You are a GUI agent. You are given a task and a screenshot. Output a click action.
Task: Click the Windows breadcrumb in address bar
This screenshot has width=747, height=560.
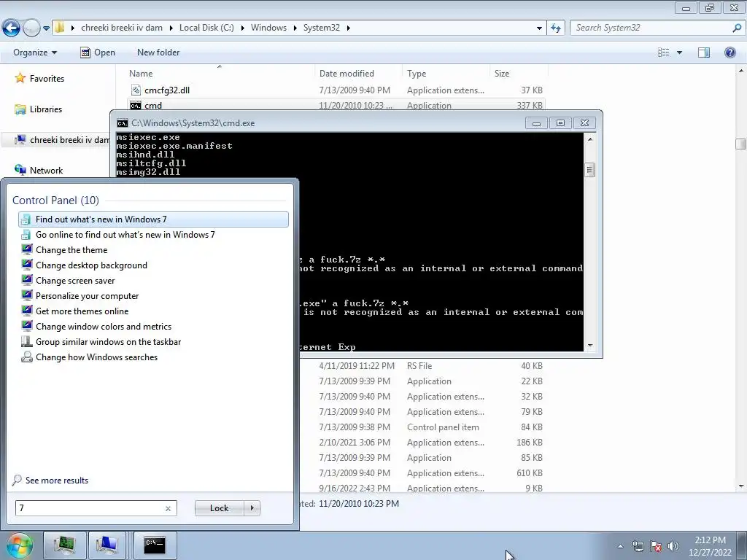(268, 28)
